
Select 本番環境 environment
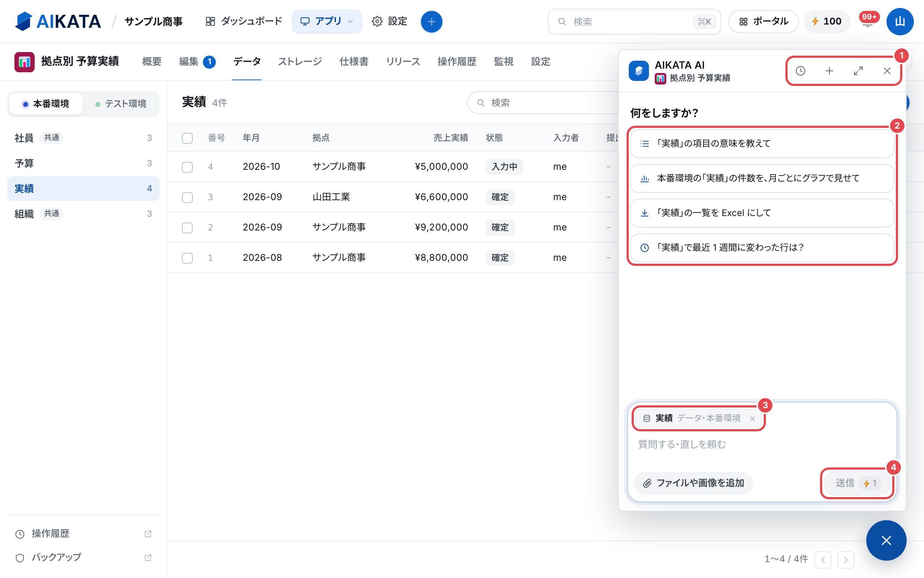click(x=46, y=104)
